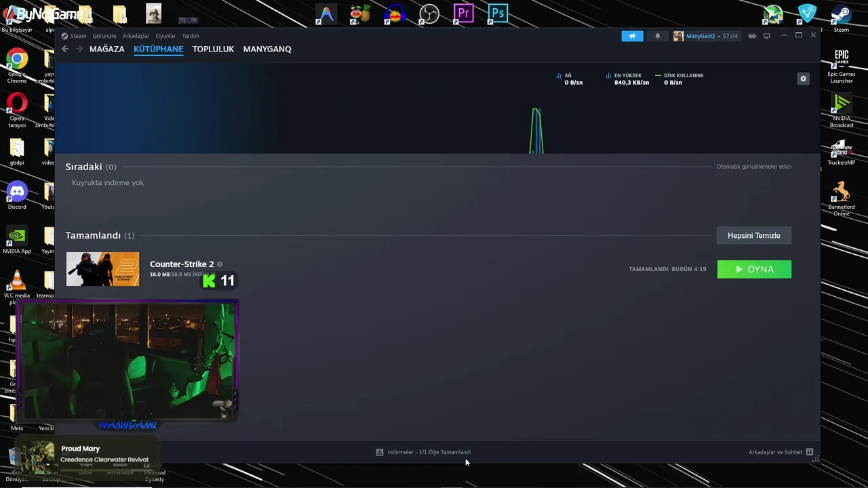Open the Arkadaşlar menu
This screenshot has width=868, height=488.
coord(136,36)
